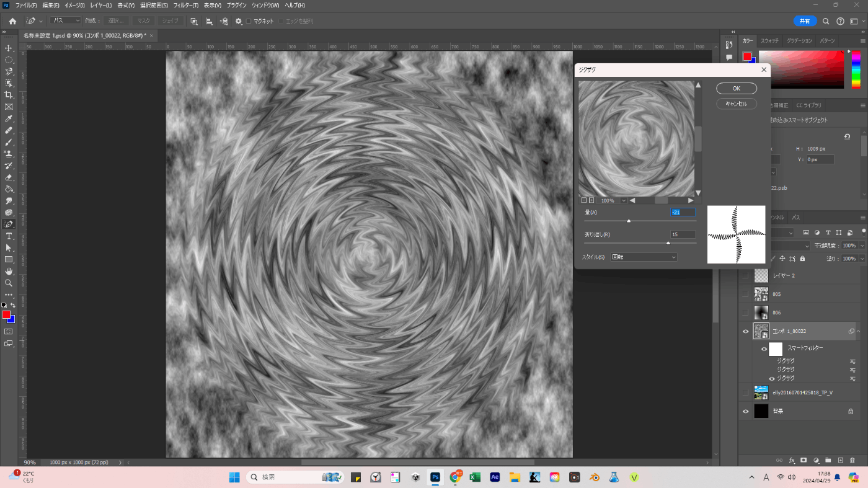
Task: Switch to the スウォッチ tab
Action: point(769,41)
